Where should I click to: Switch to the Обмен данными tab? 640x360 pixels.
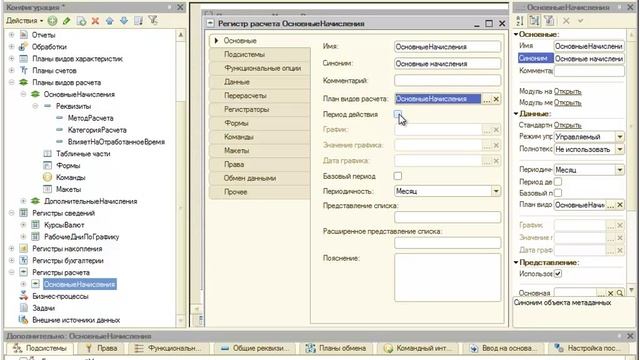tap(260, 178)
